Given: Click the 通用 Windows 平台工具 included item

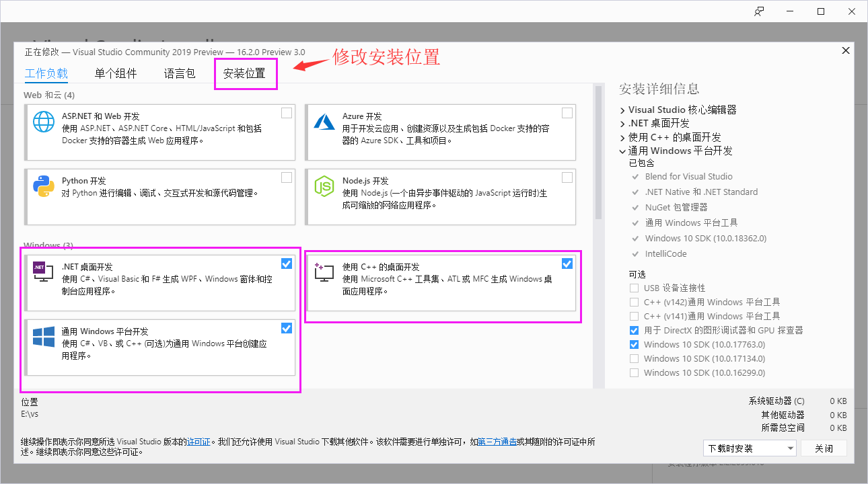Looking at the screenshot, I should [x=691, y=223].
